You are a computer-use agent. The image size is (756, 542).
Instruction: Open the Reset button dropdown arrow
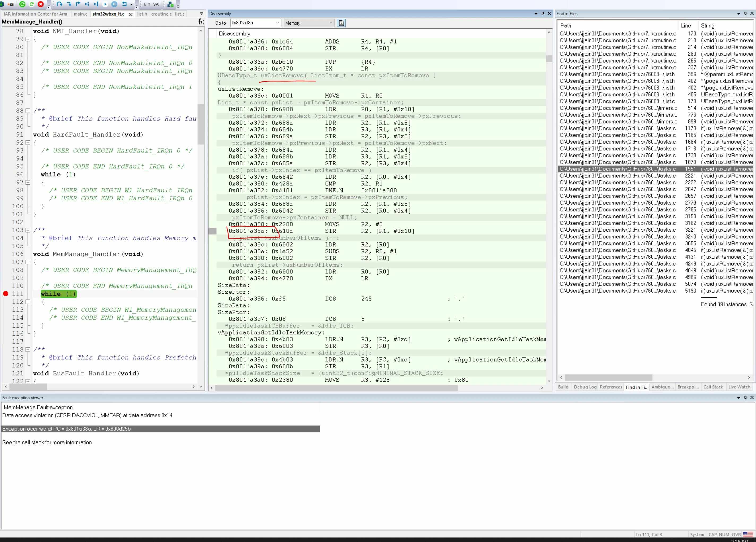131,5
